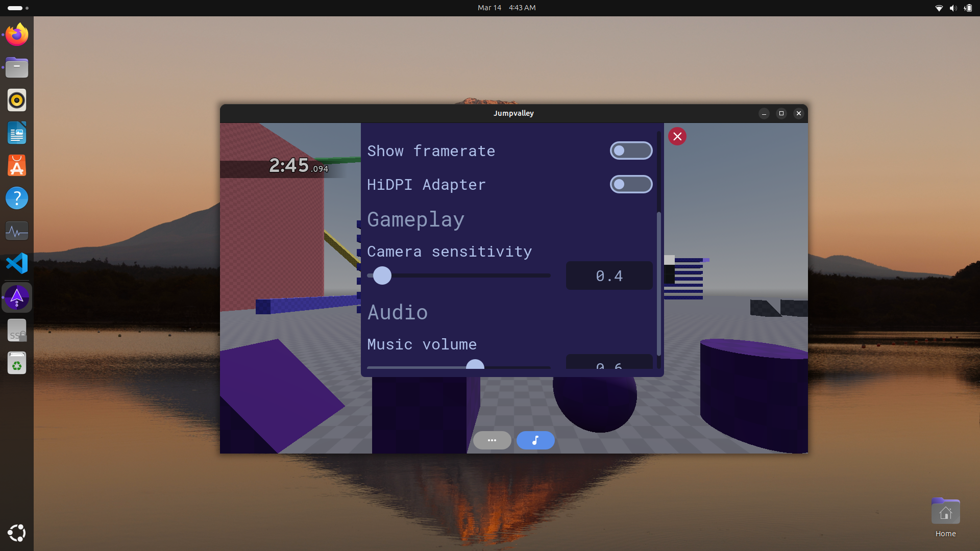The height and width of the screenshot is (551, 980).
Task: Open the three-dots menu button
Action: (492, 440)
